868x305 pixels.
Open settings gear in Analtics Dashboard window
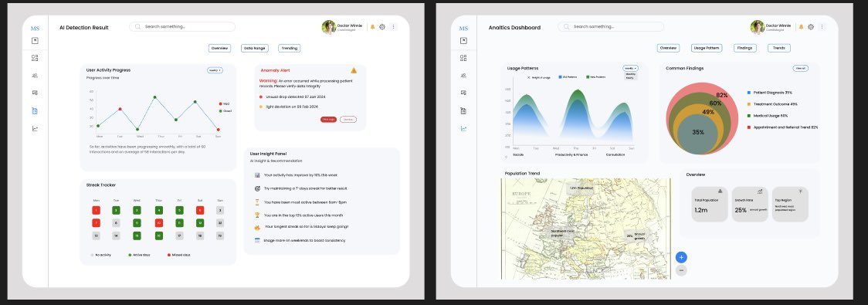tap(810, 26)
